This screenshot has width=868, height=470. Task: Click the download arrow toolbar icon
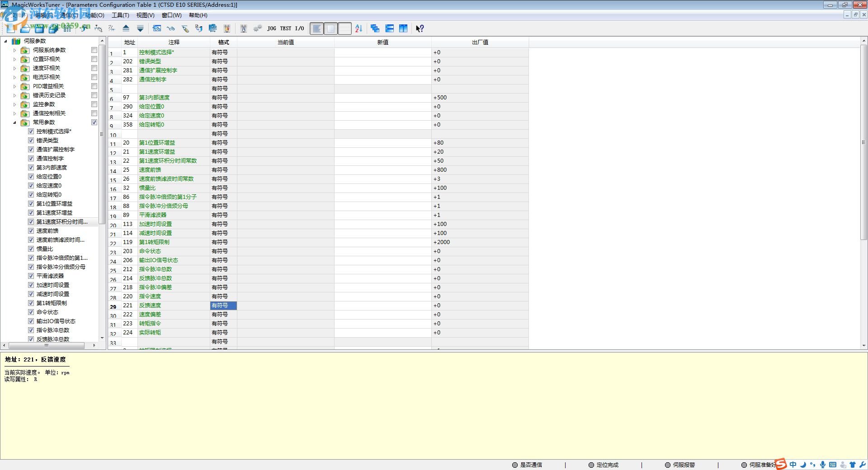point(140,28)
